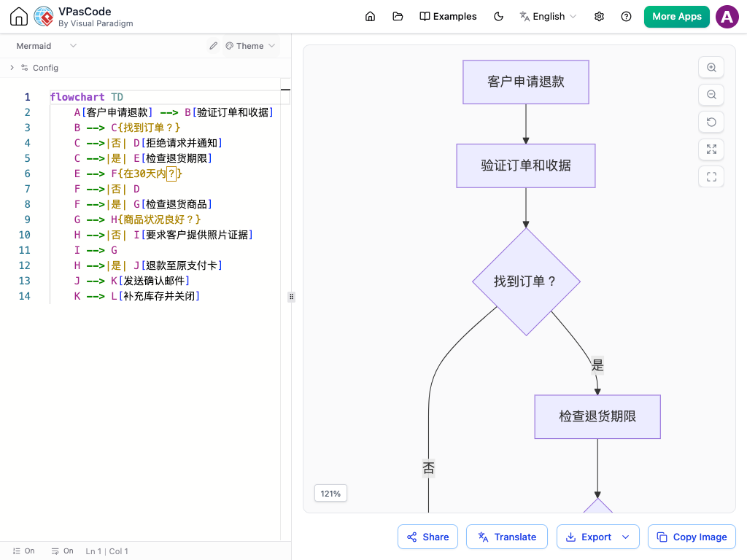Image resolution: width=747 pixels, height=560 pixels.
Task: Click the Config sliders icon
Action: point(24,68)
